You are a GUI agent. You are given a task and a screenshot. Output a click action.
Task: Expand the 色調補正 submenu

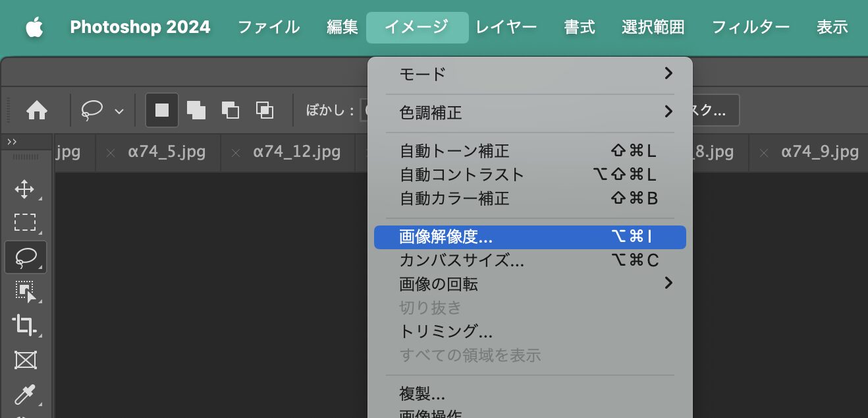coord(530,113)
